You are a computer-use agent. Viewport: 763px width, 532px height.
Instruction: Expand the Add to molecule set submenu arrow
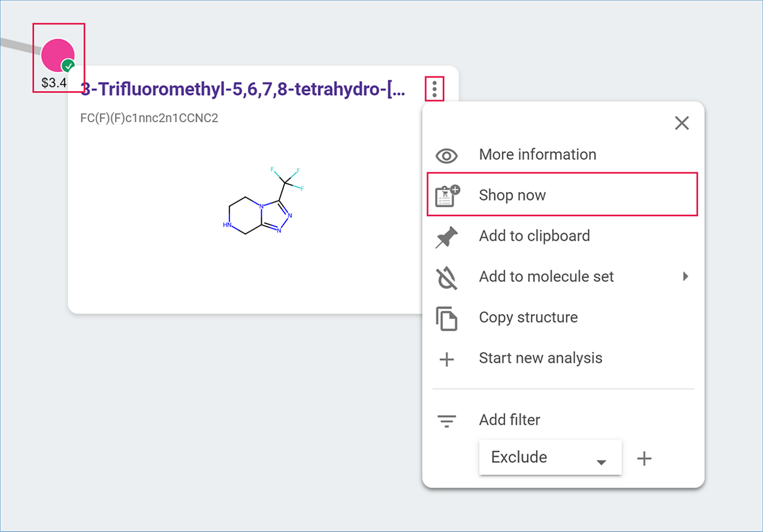coord(686,276)
